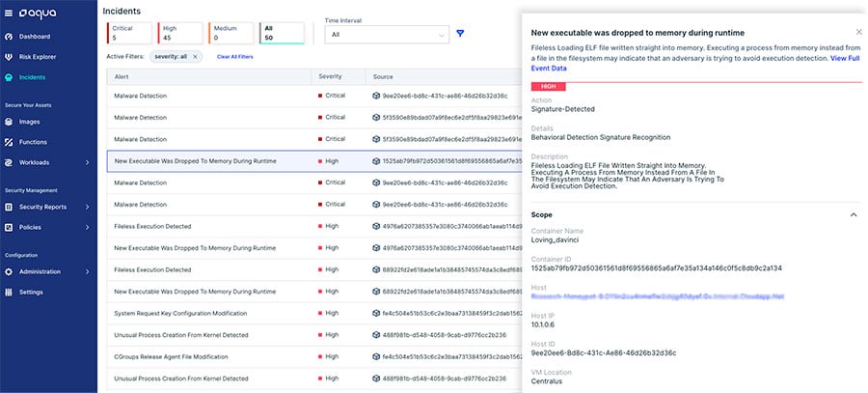Filter incidents by Critical severity
This screenshot has width=868, height=393.
coord(127,34)
